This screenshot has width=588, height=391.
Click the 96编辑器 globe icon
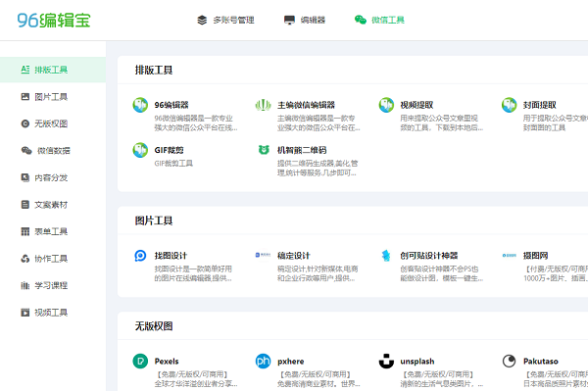tap(140, 105)
